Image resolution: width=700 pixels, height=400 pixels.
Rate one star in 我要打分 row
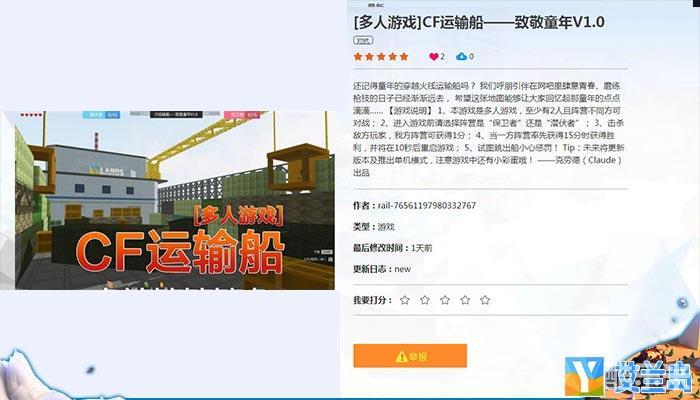point(404,300)
